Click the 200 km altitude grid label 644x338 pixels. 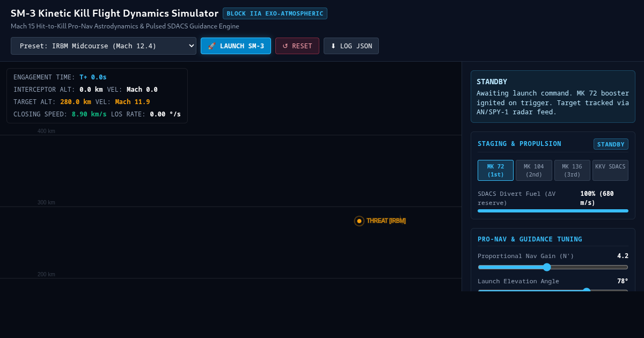point(46,274)
